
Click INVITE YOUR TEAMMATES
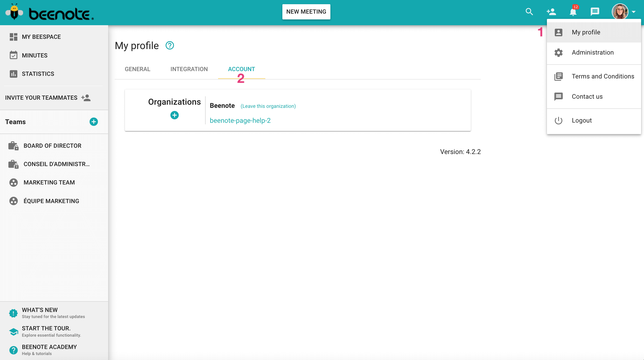[x=41, y=98]
